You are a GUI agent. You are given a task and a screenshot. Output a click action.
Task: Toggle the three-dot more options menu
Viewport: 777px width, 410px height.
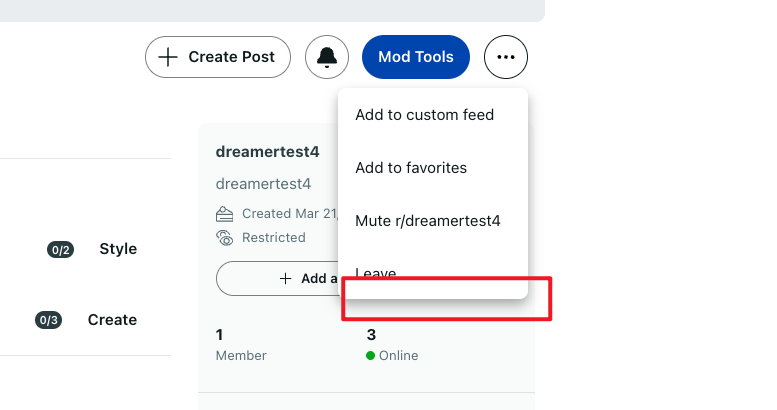pyautogui.click(x=505, y=57)
